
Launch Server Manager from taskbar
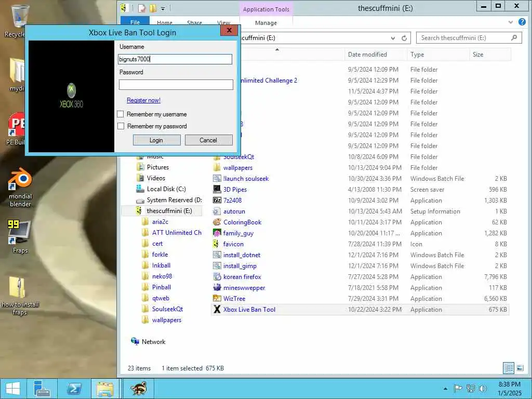click(43, 389)
